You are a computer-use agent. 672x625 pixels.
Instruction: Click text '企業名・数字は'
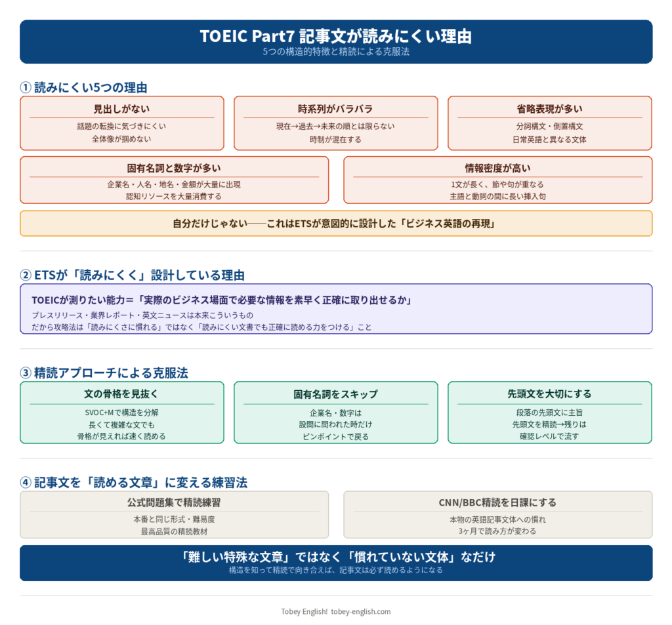click(335, 413)
